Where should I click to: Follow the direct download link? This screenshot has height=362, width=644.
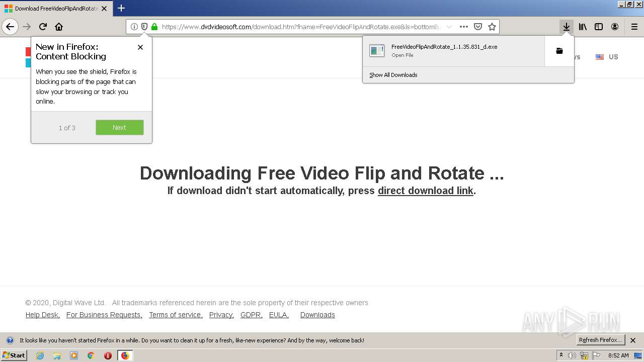point(426,191)
